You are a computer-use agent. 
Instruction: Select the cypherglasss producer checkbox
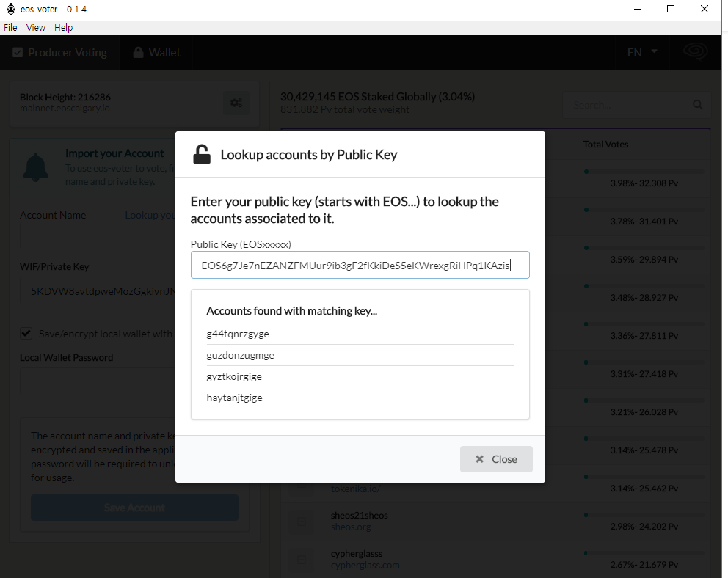302,560
